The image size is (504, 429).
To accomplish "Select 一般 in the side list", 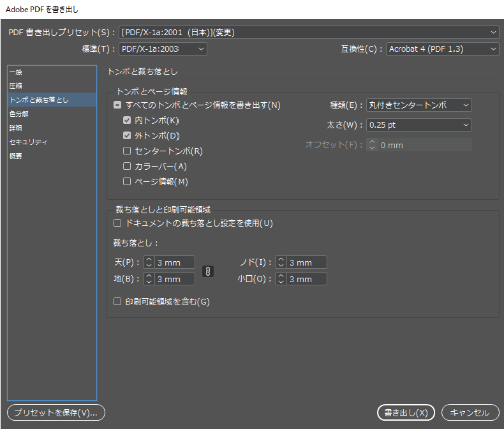I will (52, 72).
